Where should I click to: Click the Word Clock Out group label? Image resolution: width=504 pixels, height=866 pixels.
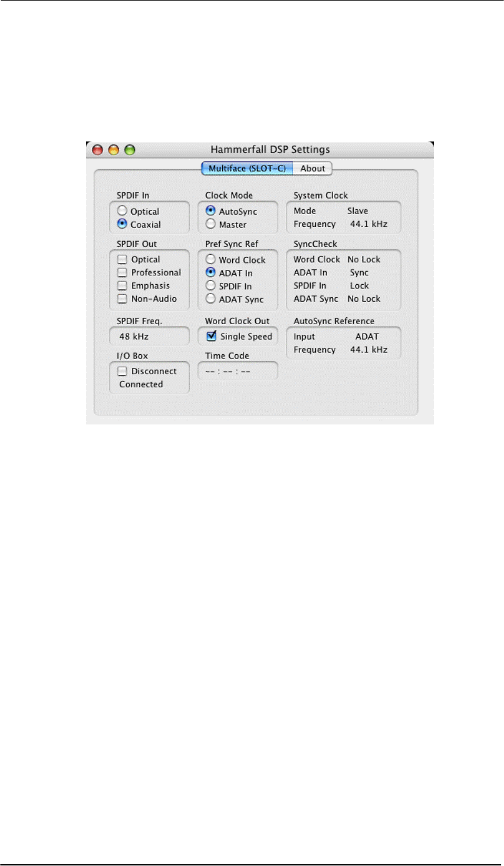237,321
